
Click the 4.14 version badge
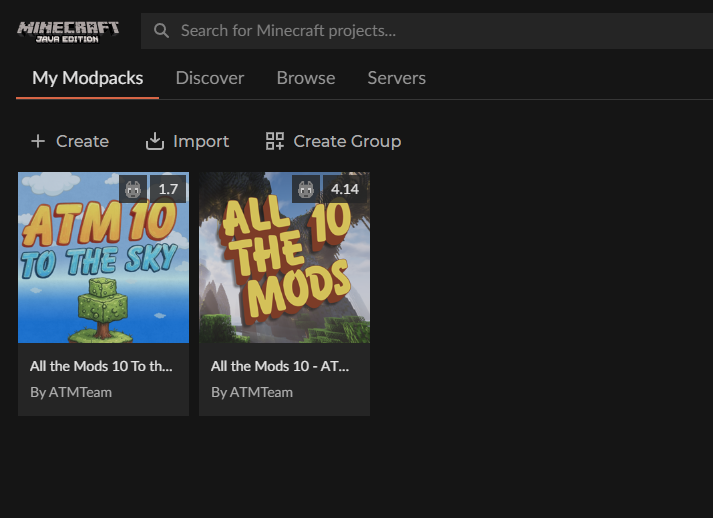(x=345, y=189)
